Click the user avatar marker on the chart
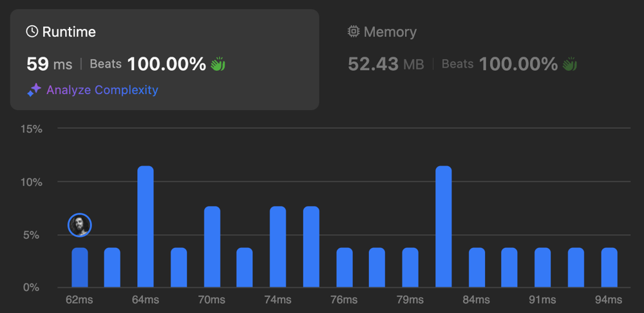The image size is (644, 313). pos(80,225)
